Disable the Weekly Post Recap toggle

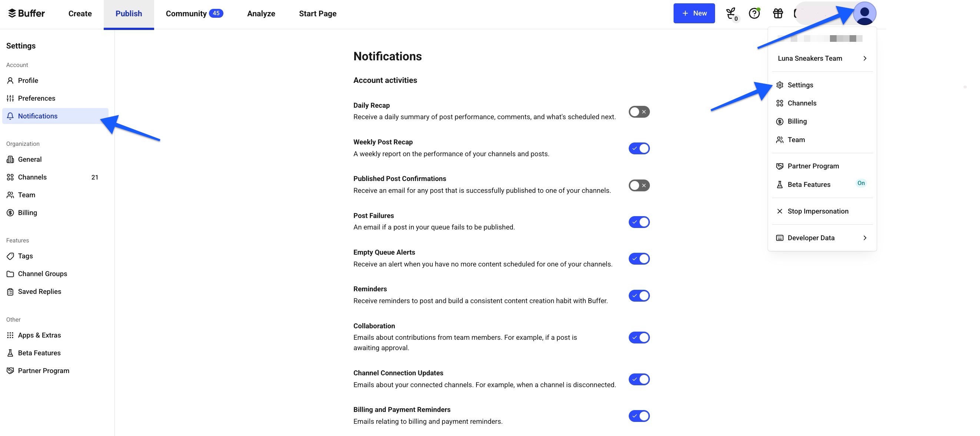coord(639,148)
